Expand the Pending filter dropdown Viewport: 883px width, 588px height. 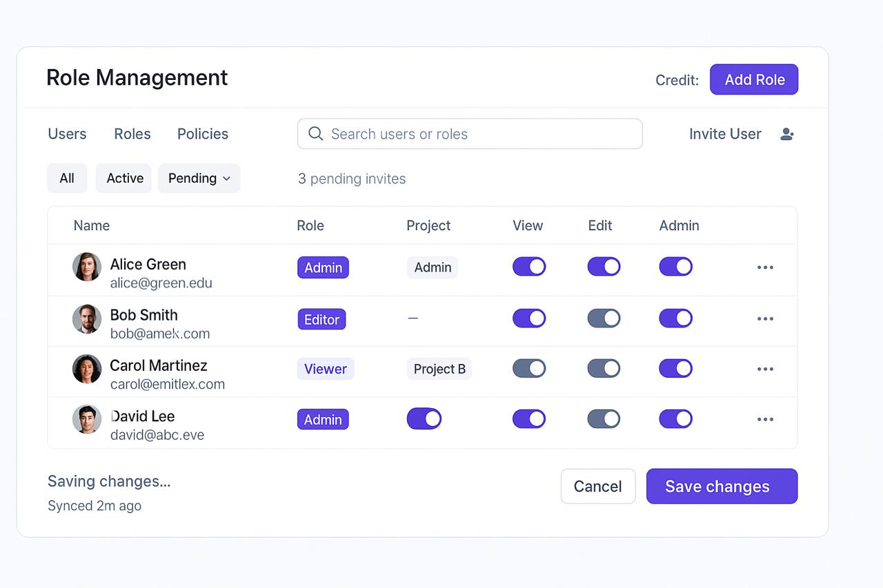coord(199,178)
